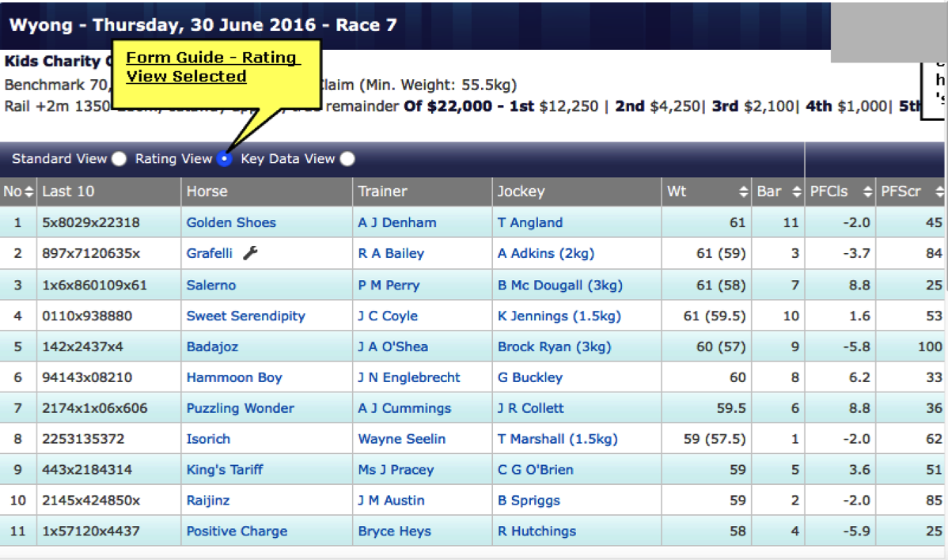The height and width of the screenshot is (560, 948).
Task: Click the wrench icon next to Grafelli
Action: [x=249, y=253]
